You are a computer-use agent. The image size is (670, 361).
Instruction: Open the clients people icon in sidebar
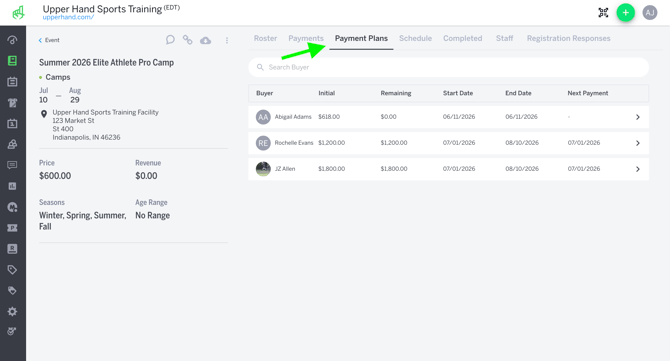click(12, 144)
